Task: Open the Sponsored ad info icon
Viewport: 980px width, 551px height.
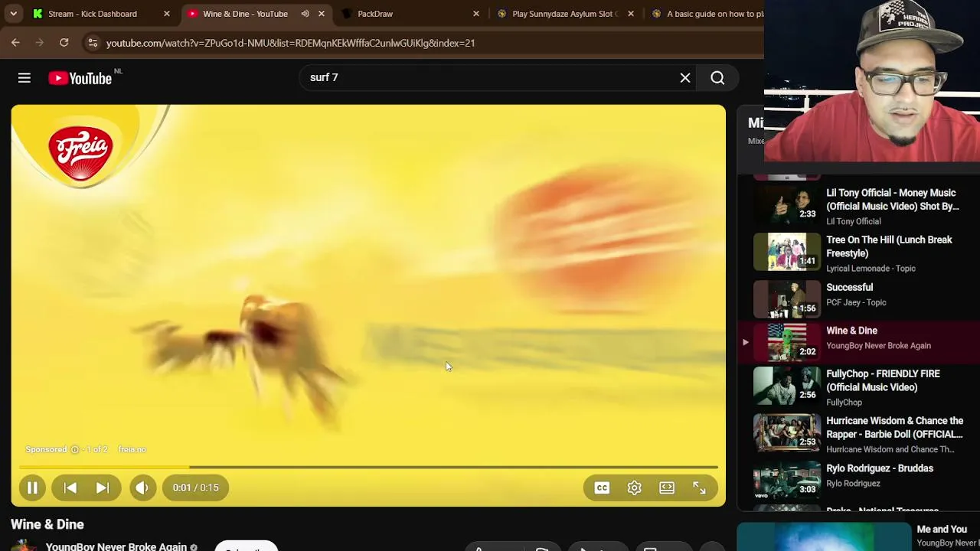Action: [74, 449]
